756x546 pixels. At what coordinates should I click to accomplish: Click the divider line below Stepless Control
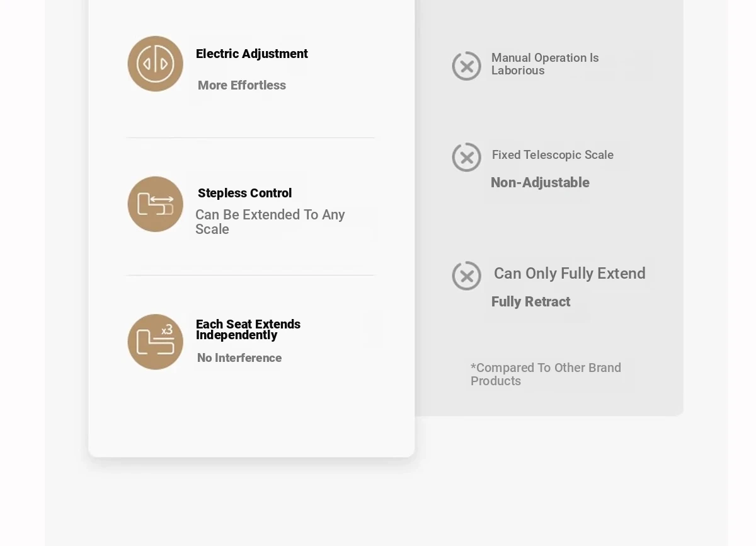pos(251,276)
